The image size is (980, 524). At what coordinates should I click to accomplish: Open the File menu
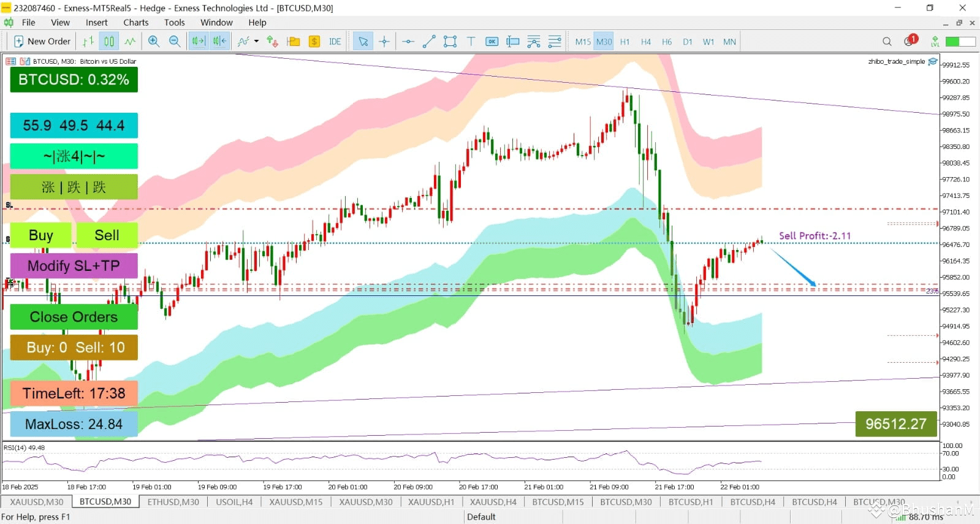click(28, 23)
